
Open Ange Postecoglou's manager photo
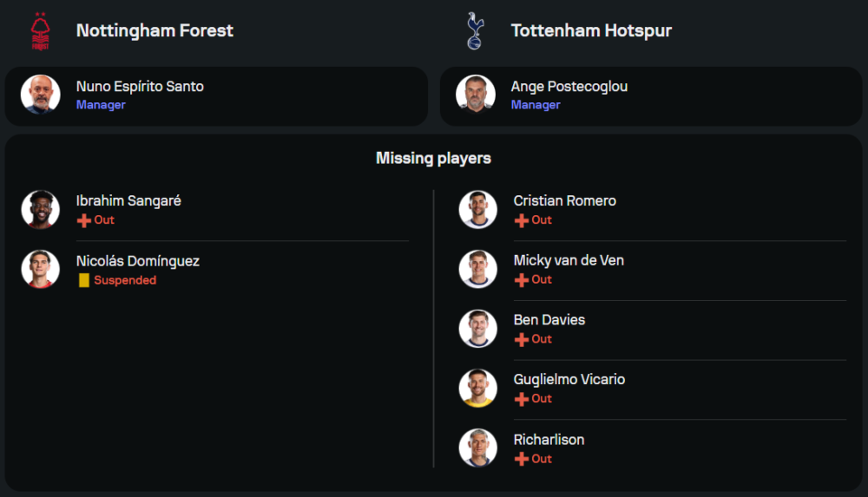476,95
